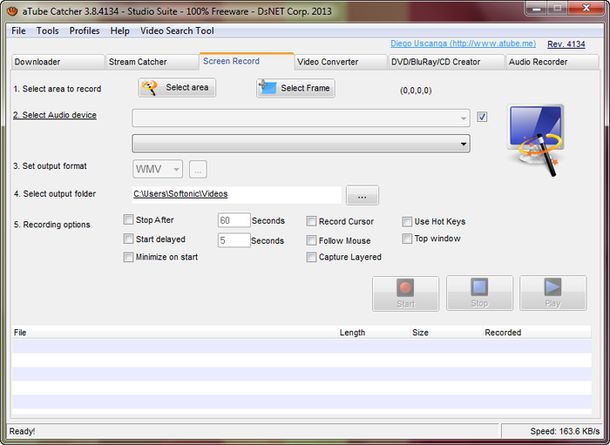Enable the Use Hot Keys checkbox

coord(407,221)
